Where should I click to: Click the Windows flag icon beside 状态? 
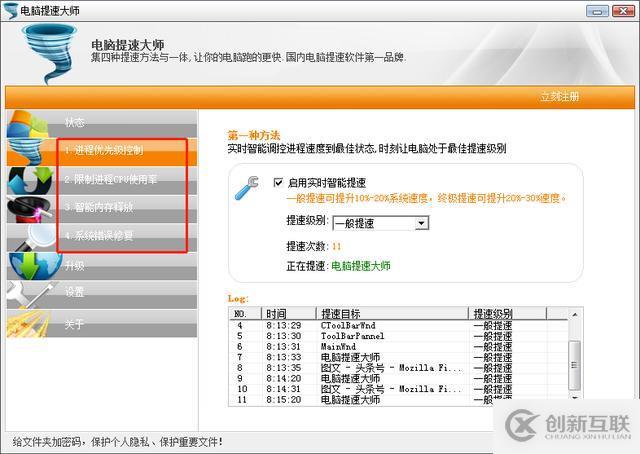point(28,124)
